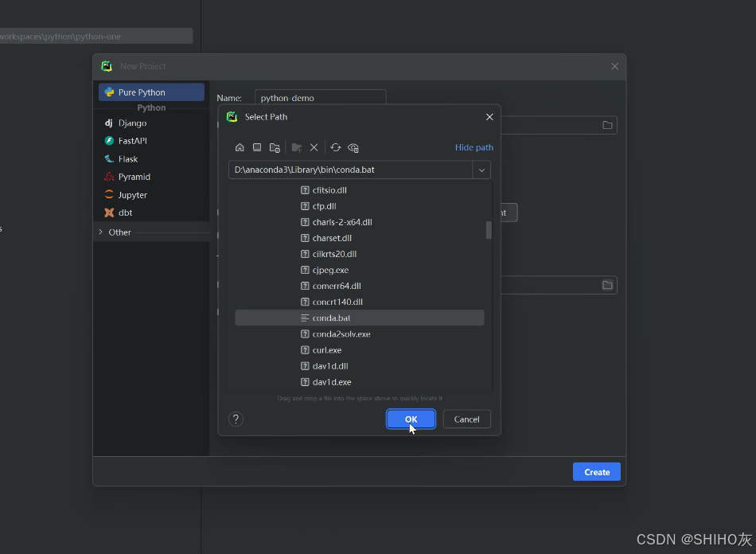
Task: Jump to Desktop directory in Select Path toolbar
Action: [x=257, y=147]
